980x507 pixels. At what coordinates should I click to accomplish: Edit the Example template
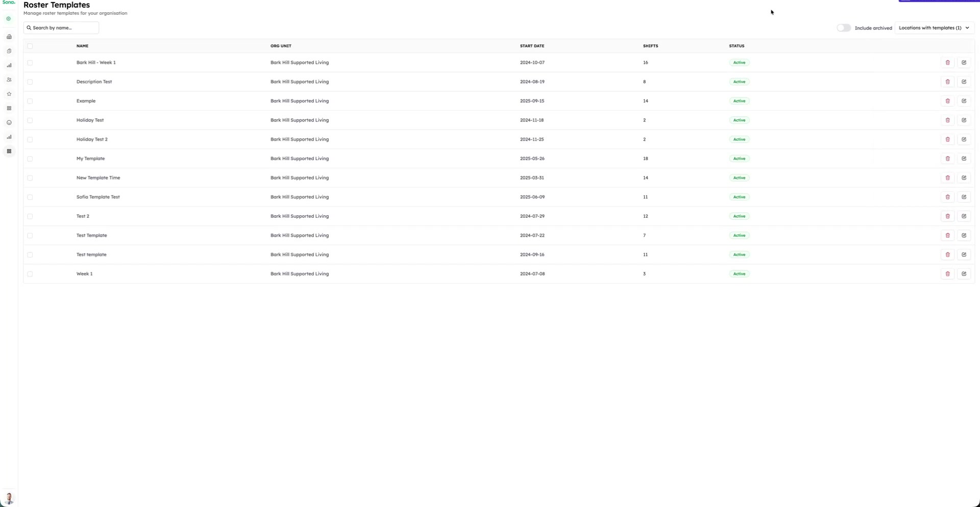pyautogui.click(x=964, y=101)
